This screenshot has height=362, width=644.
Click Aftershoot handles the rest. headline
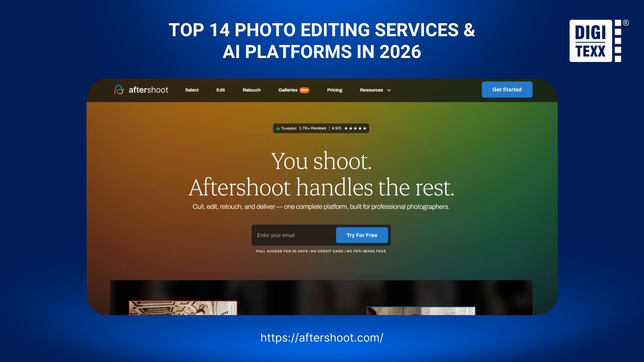pos(321,187)
